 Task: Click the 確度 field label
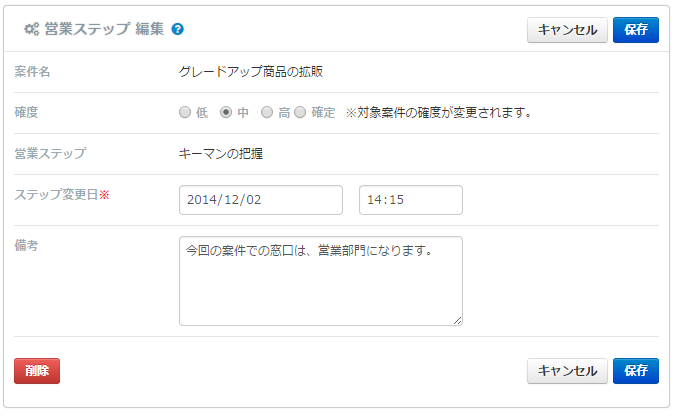pyautogui.click(x=26, y=112)
